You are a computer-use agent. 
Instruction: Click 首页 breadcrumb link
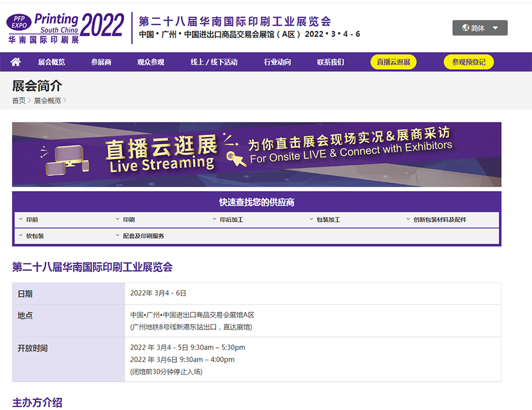point(19,101)
